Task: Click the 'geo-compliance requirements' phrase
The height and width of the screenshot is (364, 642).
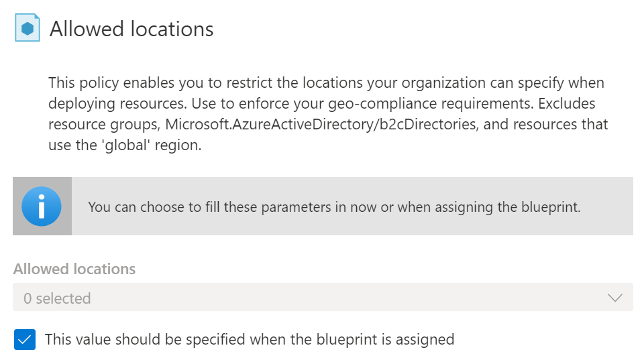Action: tap(431, 103)
